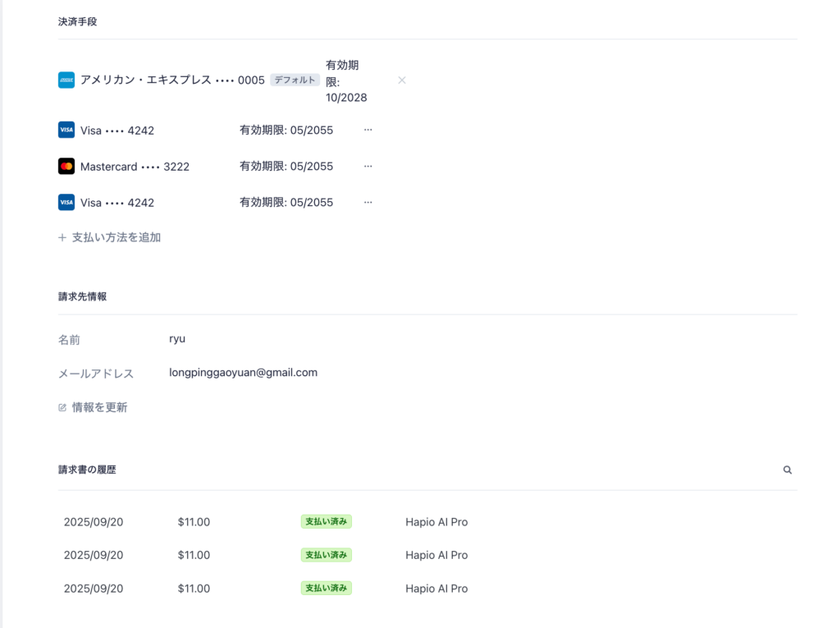Viewport: 840px width, 628px height.
Task: Click the plus icon beside 支払い方法を追加
Action: [x=62, y=237]
